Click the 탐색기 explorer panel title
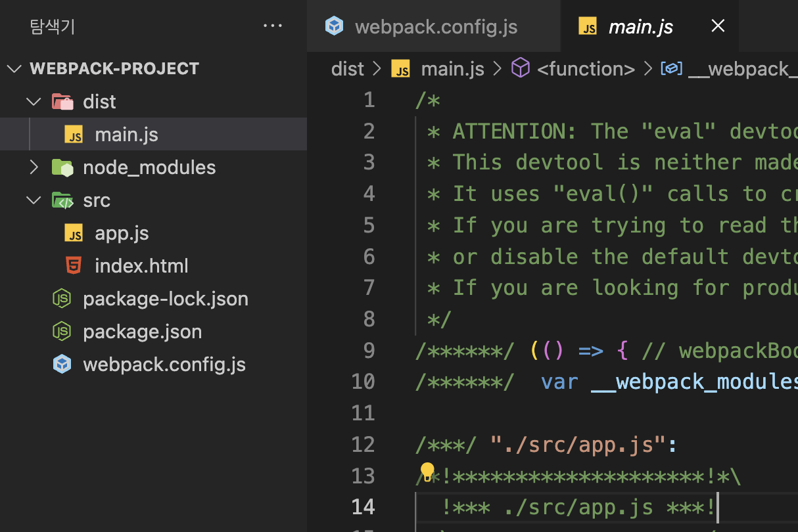 point(52,27)
